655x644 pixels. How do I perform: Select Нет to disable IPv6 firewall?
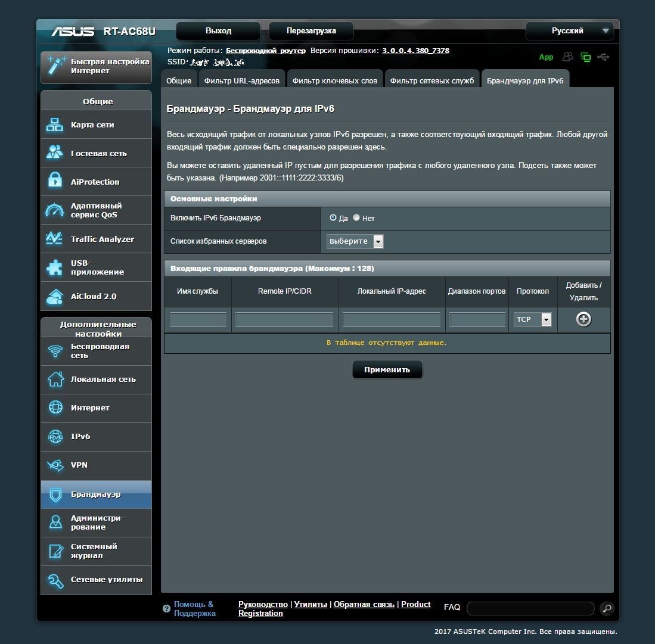click(356, 218)
